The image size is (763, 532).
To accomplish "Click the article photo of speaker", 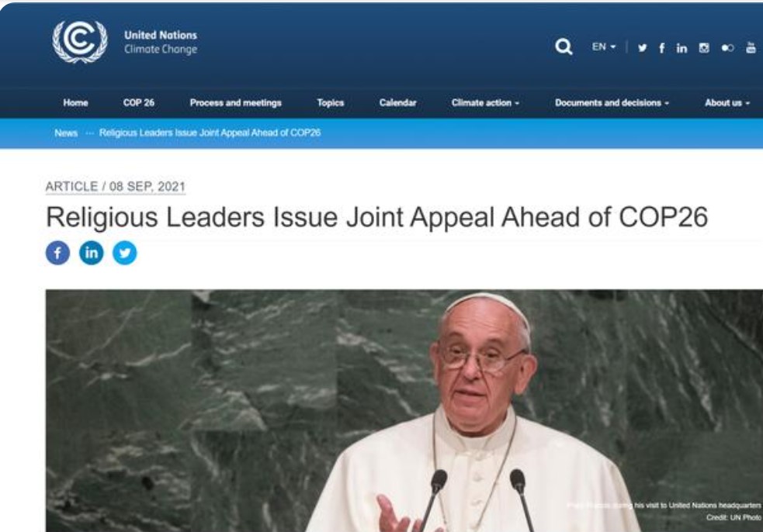I will (x=404, y=411).
